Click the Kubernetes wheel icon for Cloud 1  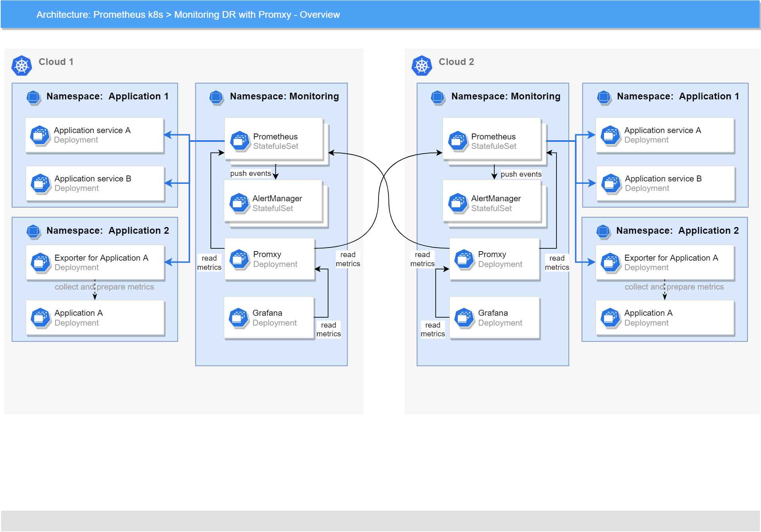tap(22, 66)
